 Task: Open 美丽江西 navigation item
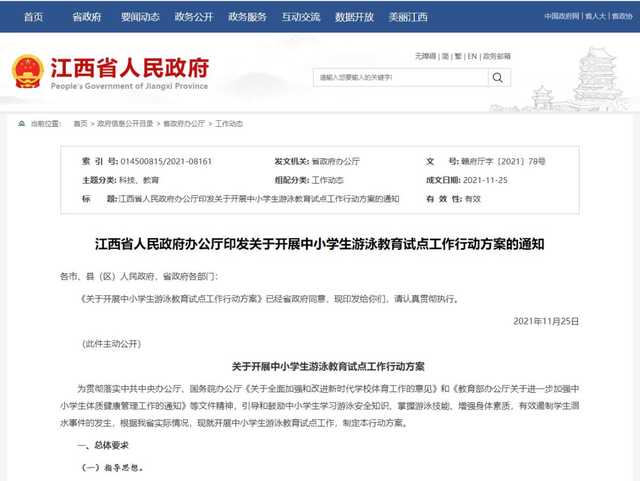click(x=408, y=17)
